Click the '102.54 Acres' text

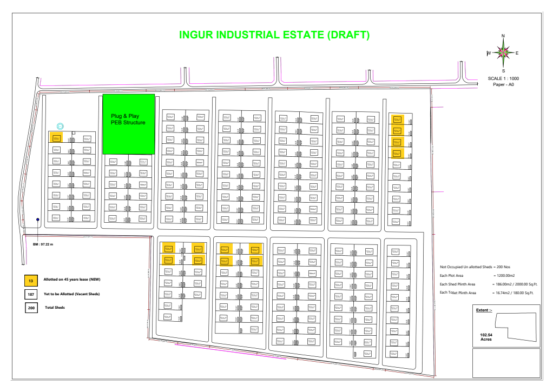tap(486, 337)
